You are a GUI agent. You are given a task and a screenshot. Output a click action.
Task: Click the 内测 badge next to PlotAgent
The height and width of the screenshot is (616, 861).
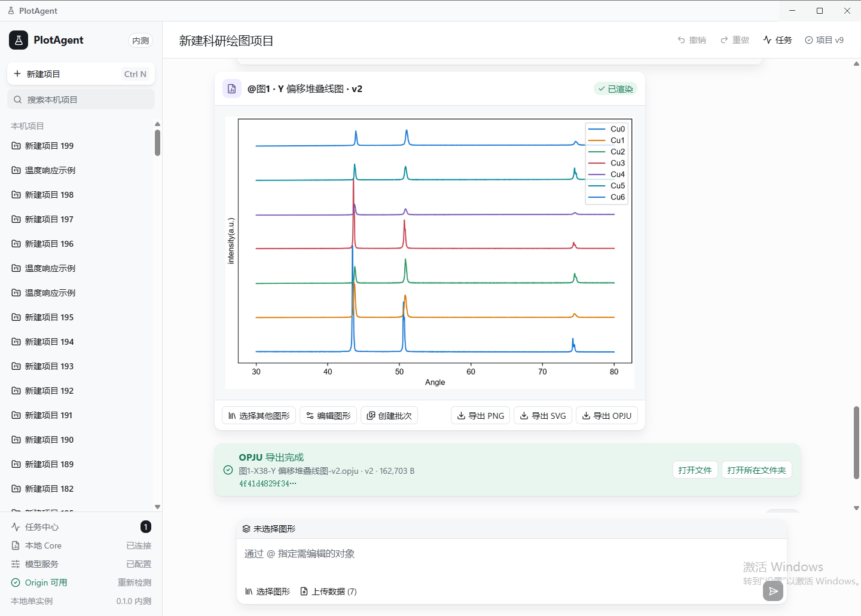pyautogui.click(x=141, y=41)
